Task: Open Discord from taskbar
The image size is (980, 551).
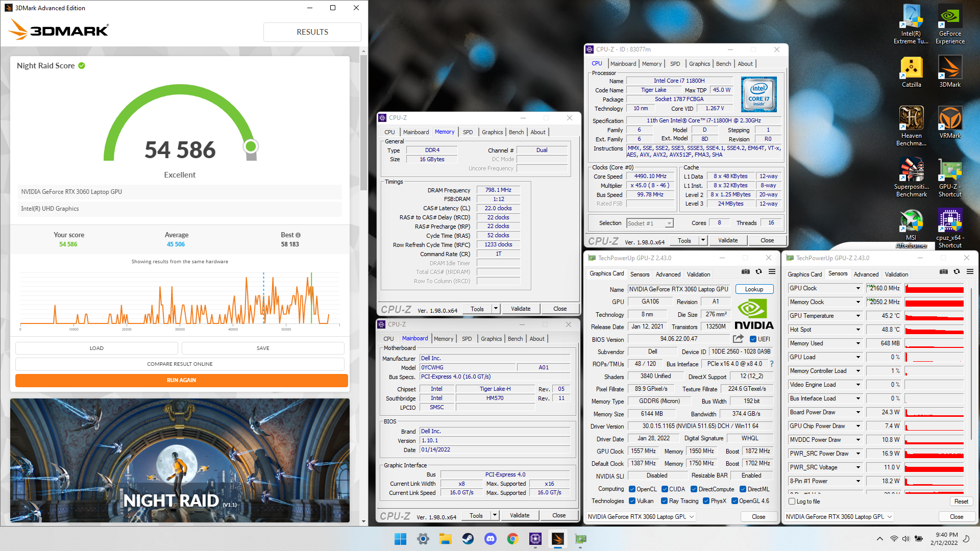Action: pos(490,539)
